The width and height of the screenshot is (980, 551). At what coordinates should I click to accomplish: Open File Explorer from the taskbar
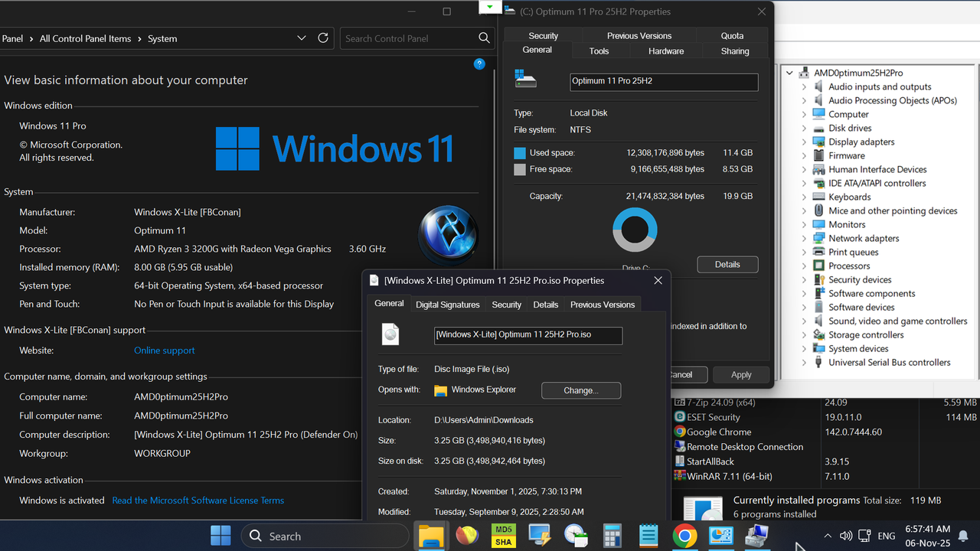pos(431,536)
